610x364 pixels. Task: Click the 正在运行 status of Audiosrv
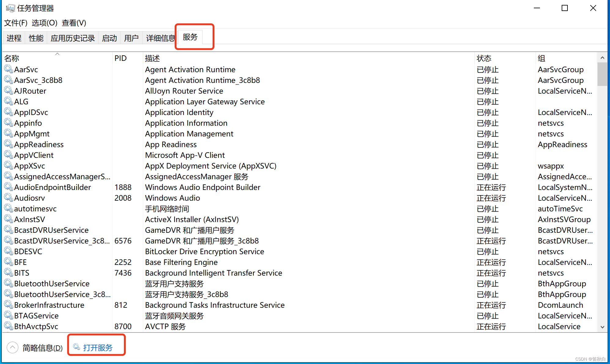(x=491, y=198)
